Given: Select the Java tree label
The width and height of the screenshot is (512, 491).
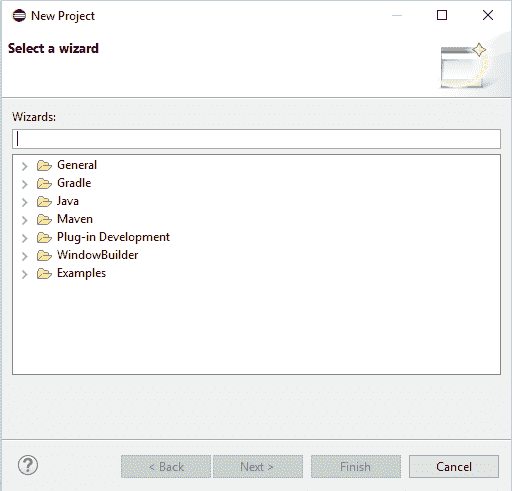Looking at the screenshot, I should pos(68,201).
